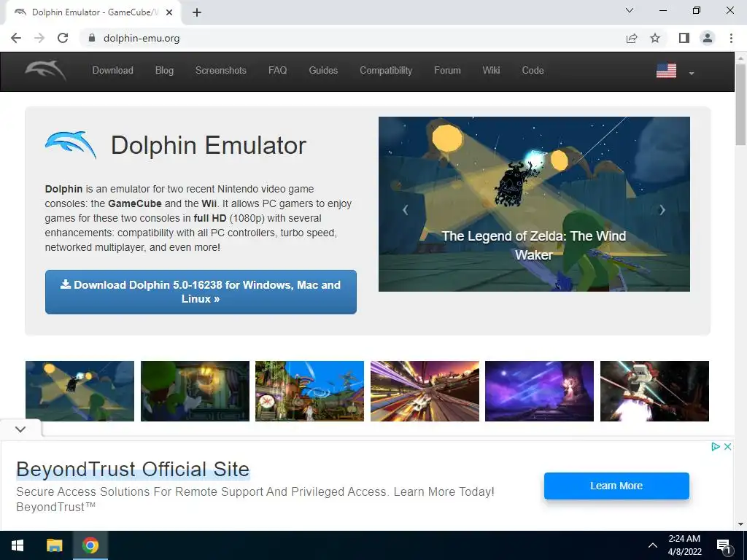The image size is (747, 560).
Task: Close the Dolphin Emulator tab
Action: coord(169,12)
